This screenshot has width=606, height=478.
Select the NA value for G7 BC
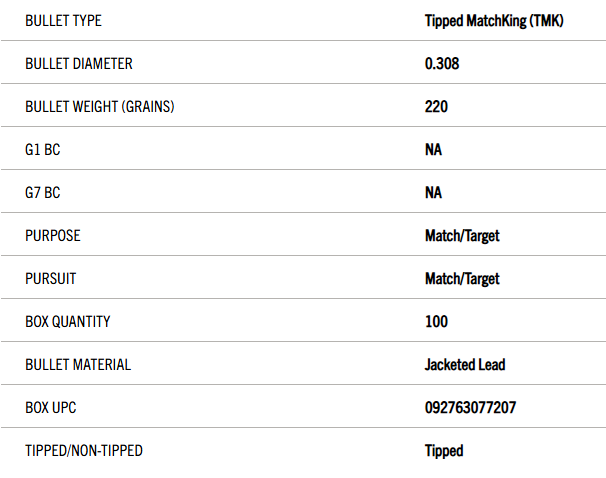(x=433, y=192)
